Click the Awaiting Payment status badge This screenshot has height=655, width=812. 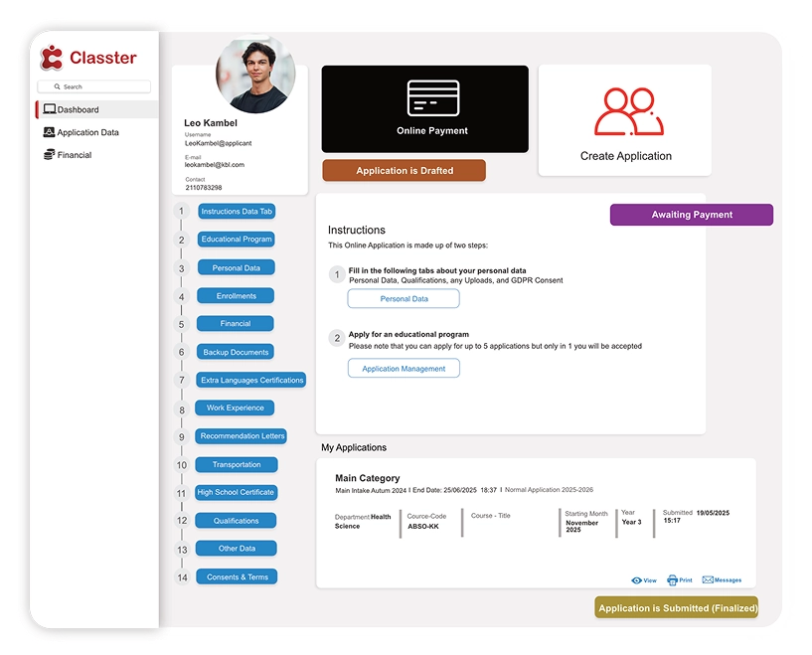pos(691,215)
